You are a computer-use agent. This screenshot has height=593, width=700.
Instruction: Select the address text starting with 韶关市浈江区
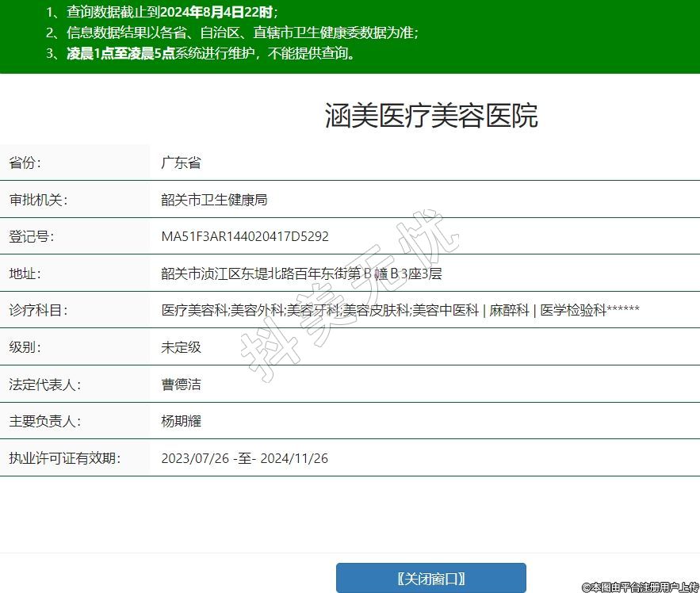[x=301, y=274]
